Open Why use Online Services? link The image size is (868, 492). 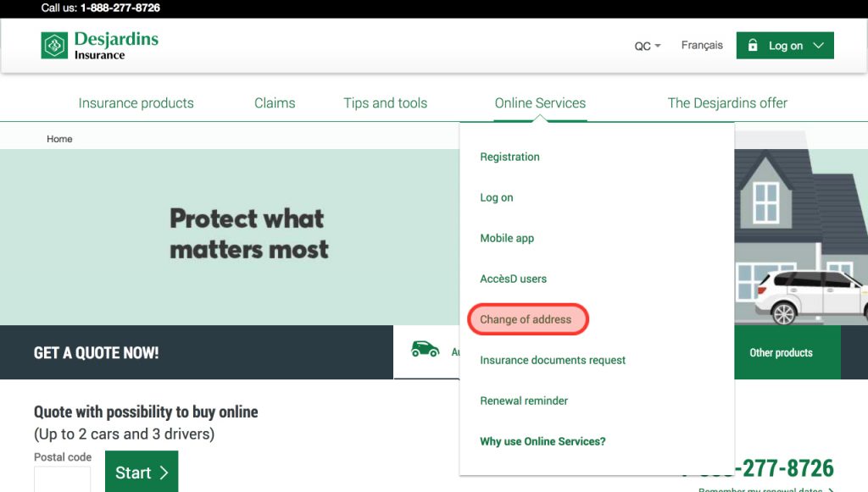[542, 442]
